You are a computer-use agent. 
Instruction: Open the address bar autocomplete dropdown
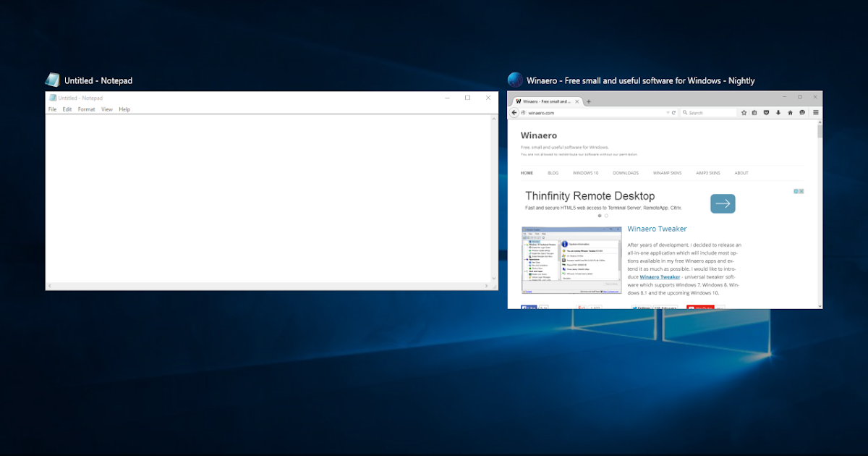[667, 112]
